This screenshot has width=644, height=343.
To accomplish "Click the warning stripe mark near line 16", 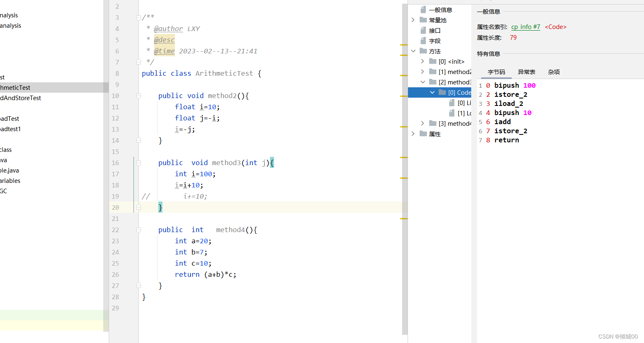I will tap(404, 157).
